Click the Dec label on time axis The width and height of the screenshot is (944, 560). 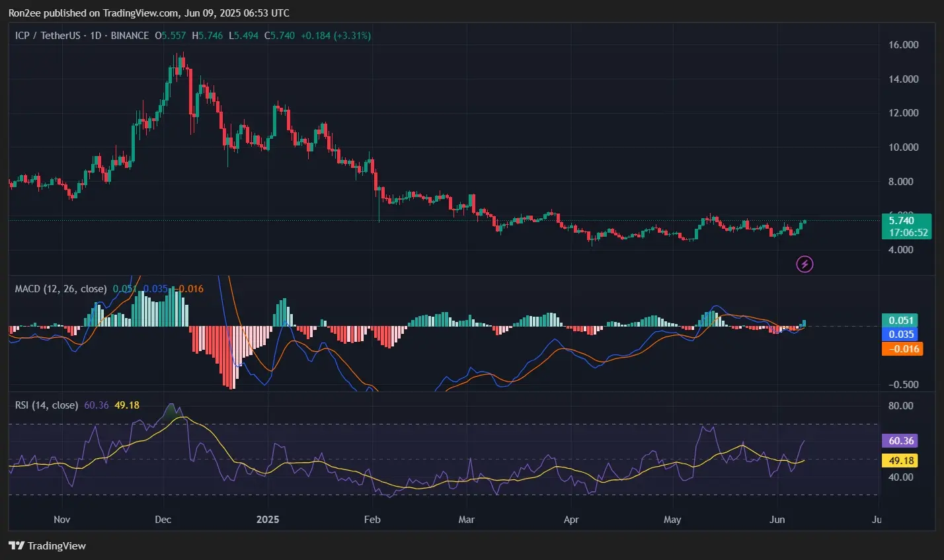coord(163,520)
